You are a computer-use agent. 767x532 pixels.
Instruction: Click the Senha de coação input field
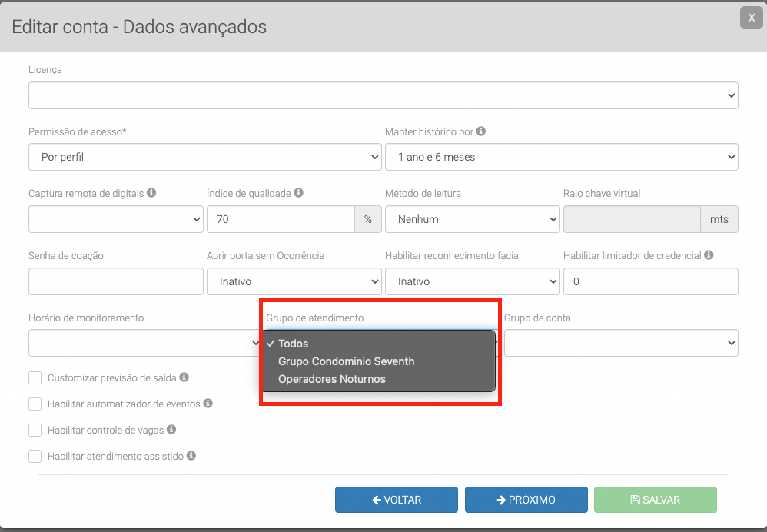pos(115,281)
